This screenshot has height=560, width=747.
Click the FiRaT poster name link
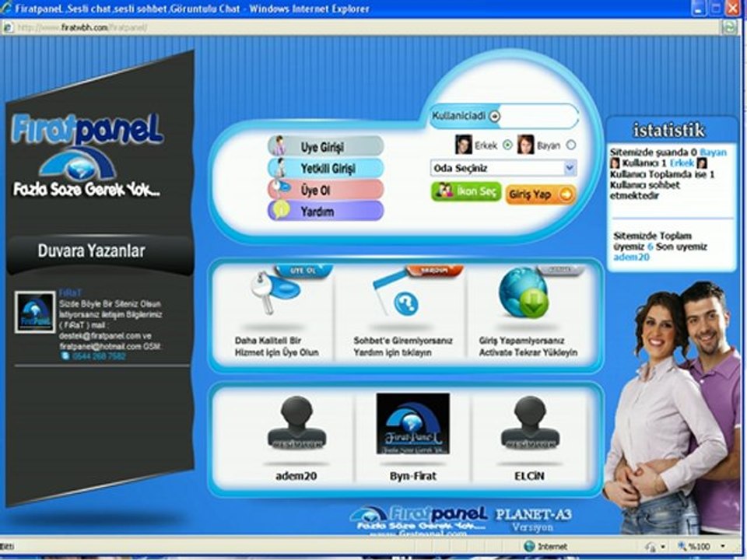[x=70, y=293]
